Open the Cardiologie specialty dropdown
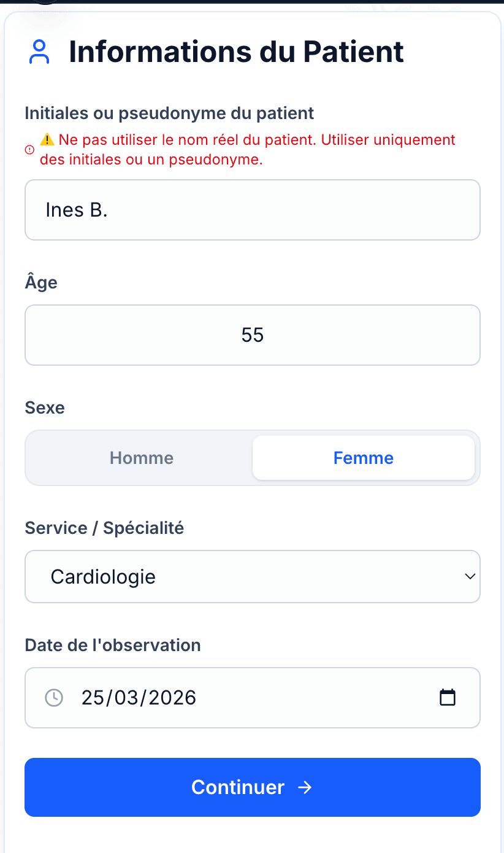The width and height of the screenshot is (504, 853). click(245, 577)
